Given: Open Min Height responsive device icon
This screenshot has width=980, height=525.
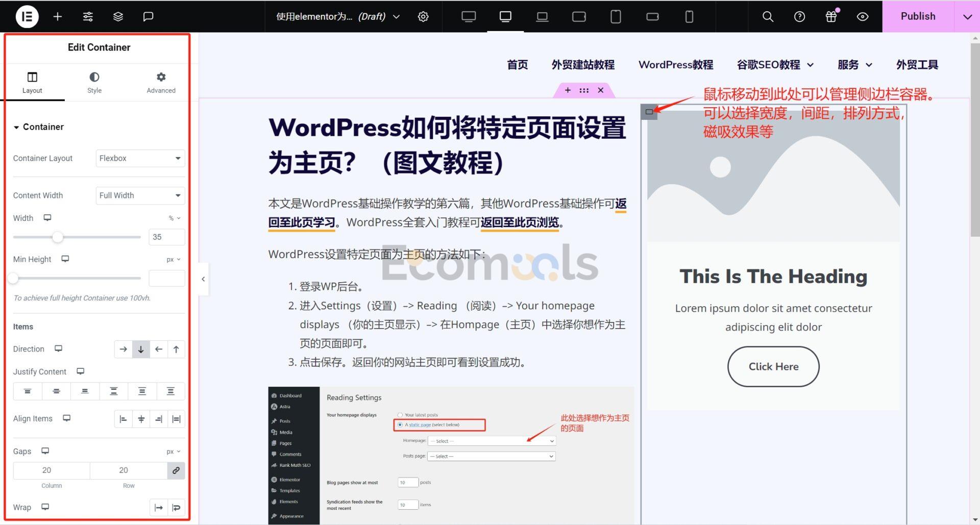Looking at the screenshot, I should 65,259.
